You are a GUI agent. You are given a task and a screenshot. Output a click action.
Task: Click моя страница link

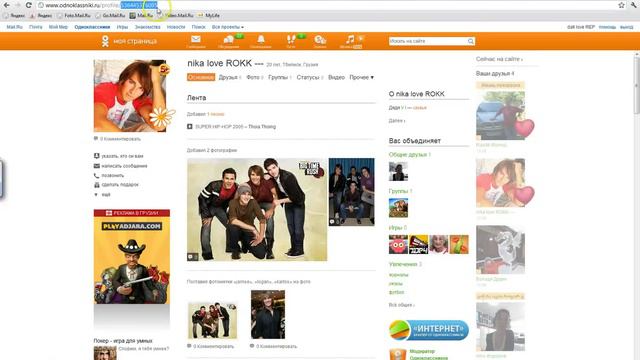(135, 41)
